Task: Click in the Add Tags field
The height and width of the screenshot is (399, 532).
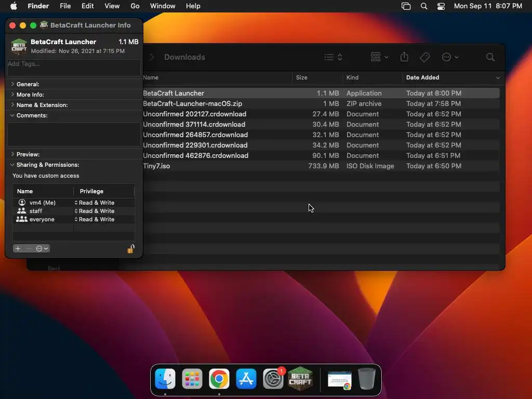Action: [74, 68]
